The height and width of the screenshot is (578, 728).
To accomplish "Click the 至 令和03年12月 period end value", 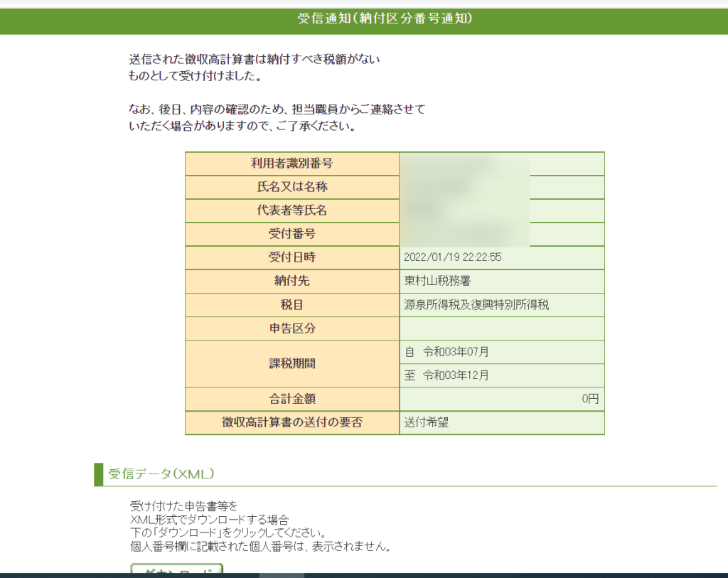I will click(x=446, y=375).
